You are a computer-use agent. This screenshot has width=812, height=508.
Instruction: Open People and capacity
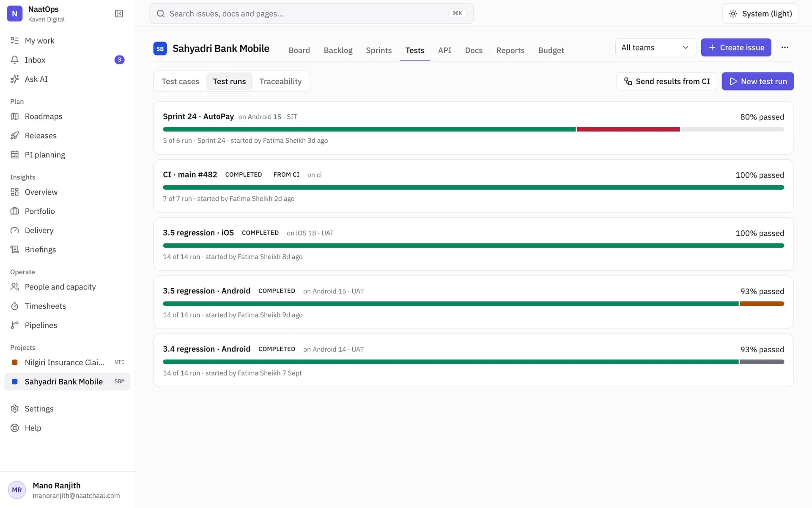(67, 287)
